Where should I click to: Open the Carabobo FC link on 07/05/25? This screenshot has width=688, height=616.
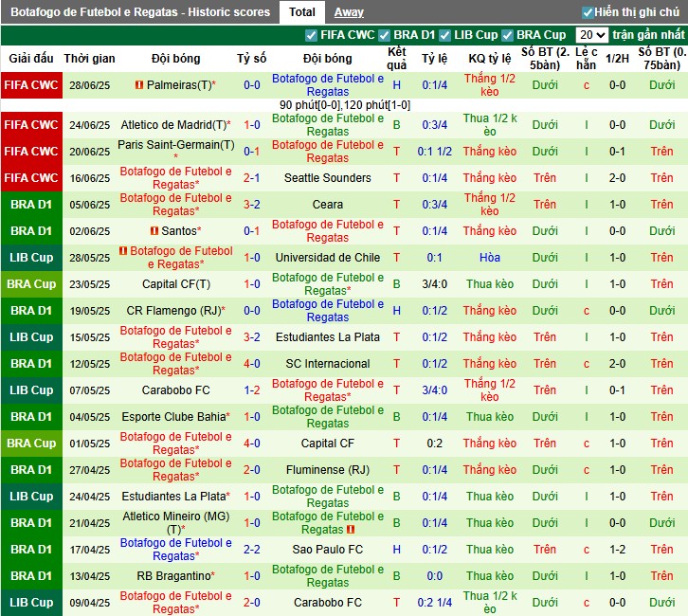[175, 390]
